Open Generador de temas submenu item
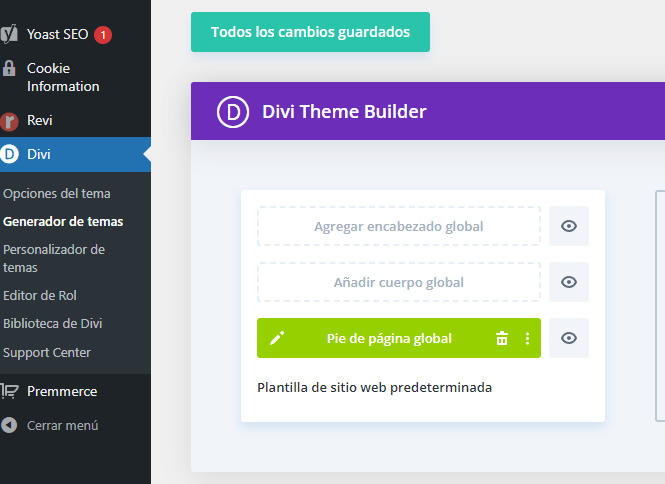Screen dimensions: 665x484 click(63, 221)
